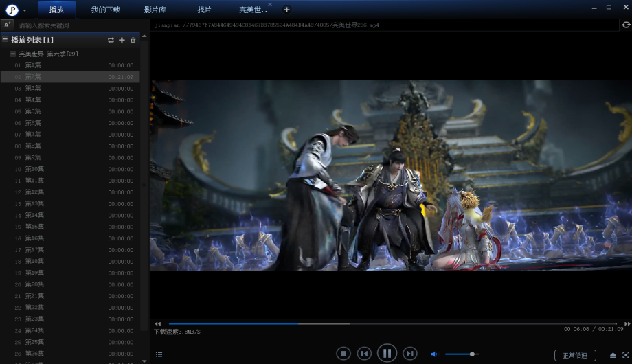Stop video playback
The width and height of the screenshot is (632, 364).
tap(343, 354)
